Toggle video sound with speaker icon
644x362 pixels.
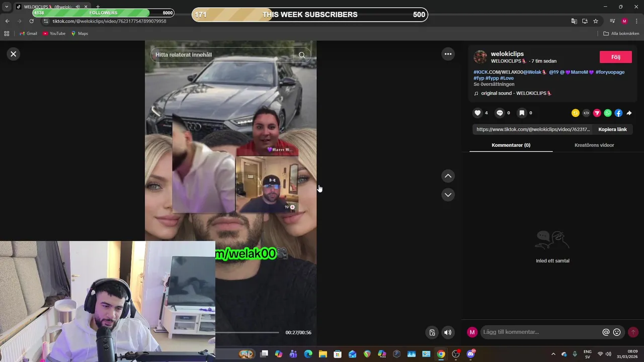pyautogui.click(x=448, y=332)
